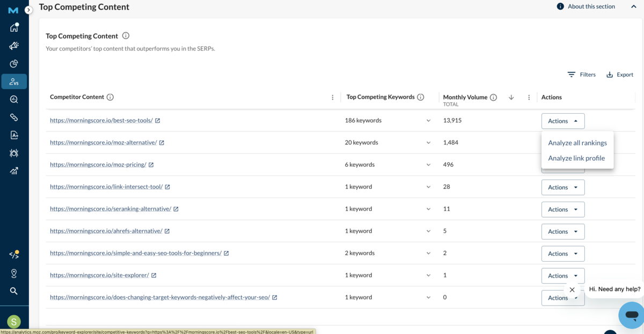The width and height of the screenshot is (644, 334).
Task: Open external link icon for moz-pricing
Action: click(151, 165)
